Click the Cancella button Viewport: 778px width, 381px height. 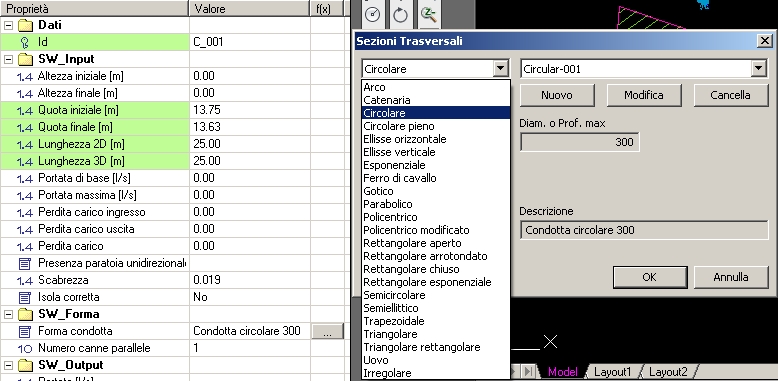tap(730, 95)
